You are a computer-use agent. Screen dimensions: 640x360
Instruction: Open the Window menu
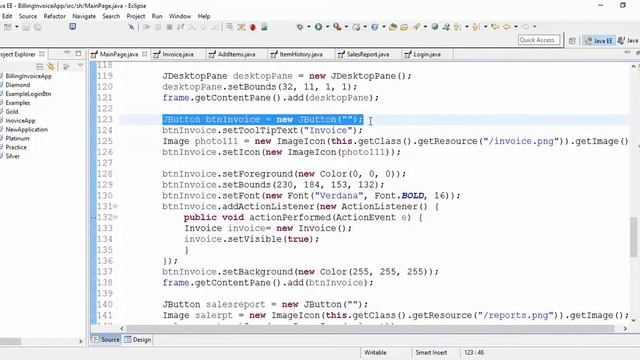point(180,16)
